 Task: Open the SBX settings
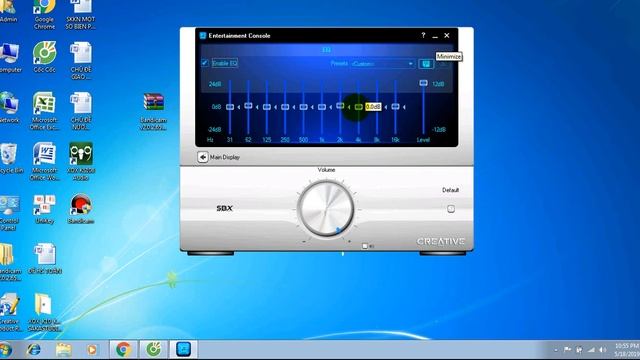point(224,208)
